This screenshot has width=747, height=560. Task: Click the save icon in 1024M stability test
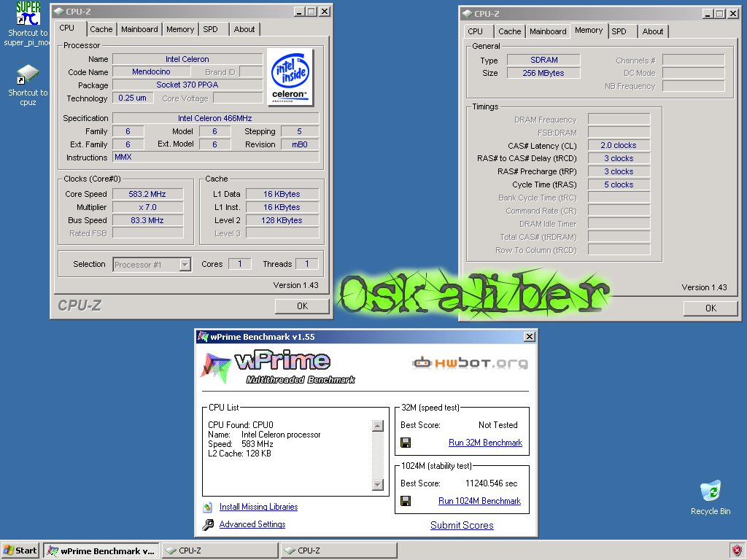(x=406, y=501)
